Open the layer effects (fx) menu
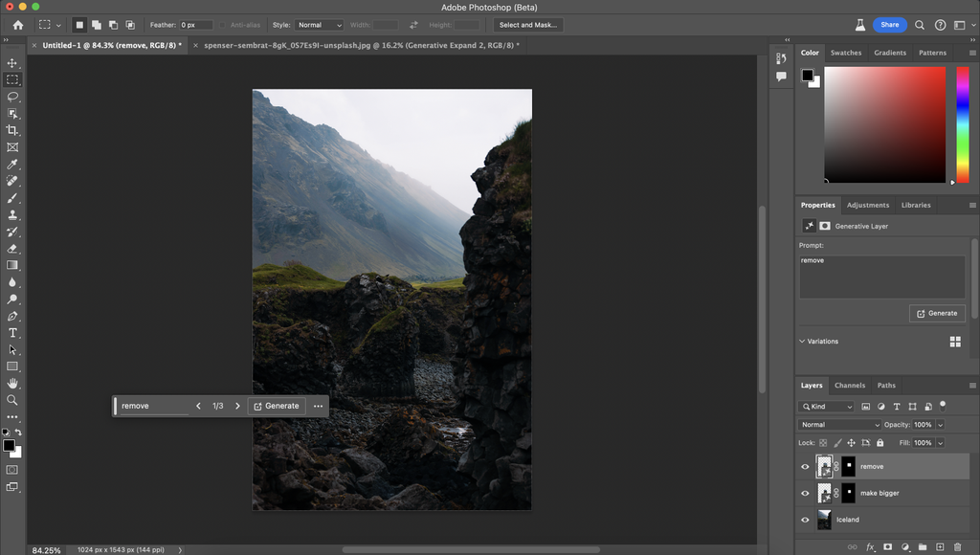The width and height of the screenshot is (980, 555). point(870,545)
